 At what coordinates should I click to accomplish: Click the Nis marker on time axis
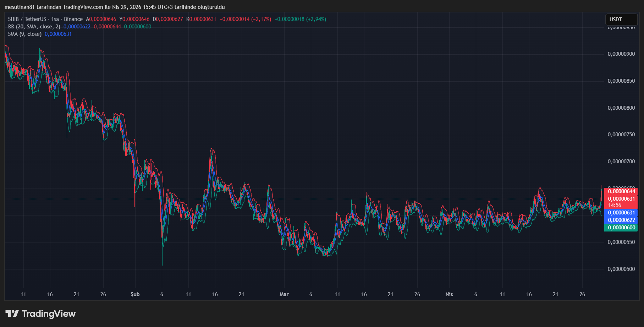click(449, 294)
